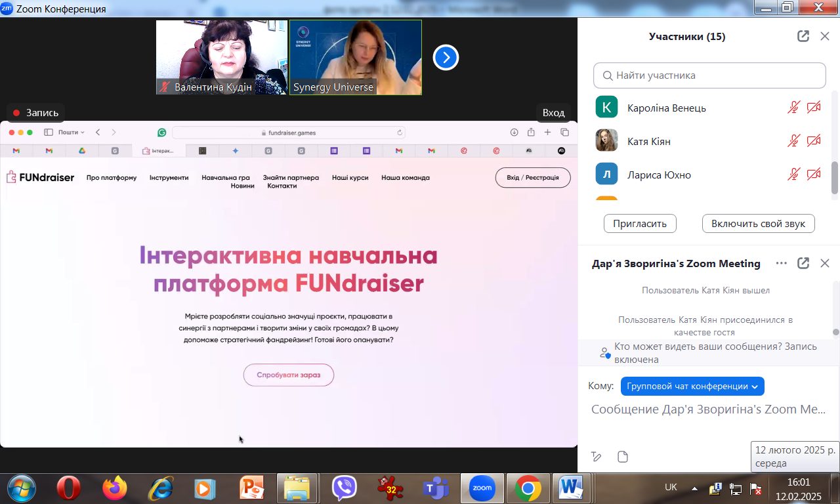Launch Opera from the taskbar
840x504 pixels.
tap(68, 488)
